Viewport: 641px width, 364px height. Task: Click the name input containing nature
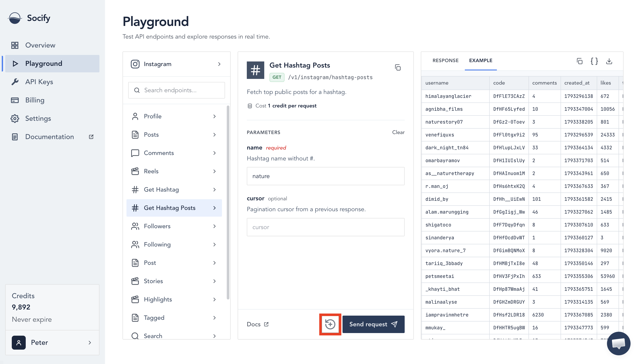click(x=325, y=176)
